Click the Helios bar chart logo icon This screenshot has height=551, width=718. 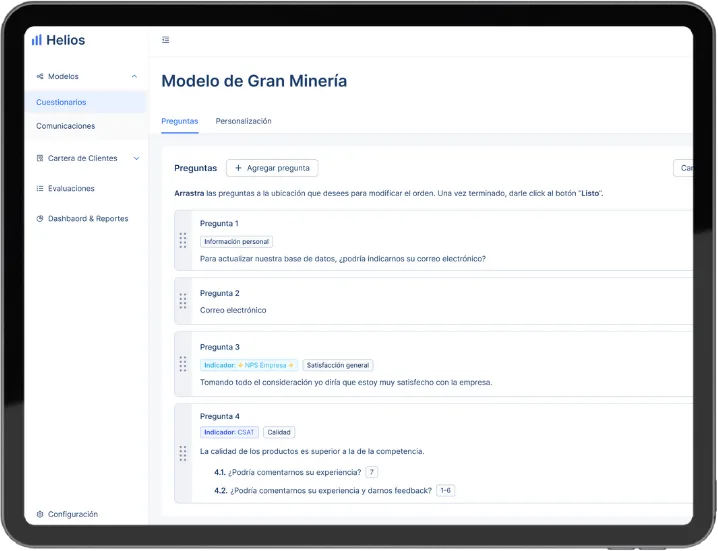click(37, 40)
